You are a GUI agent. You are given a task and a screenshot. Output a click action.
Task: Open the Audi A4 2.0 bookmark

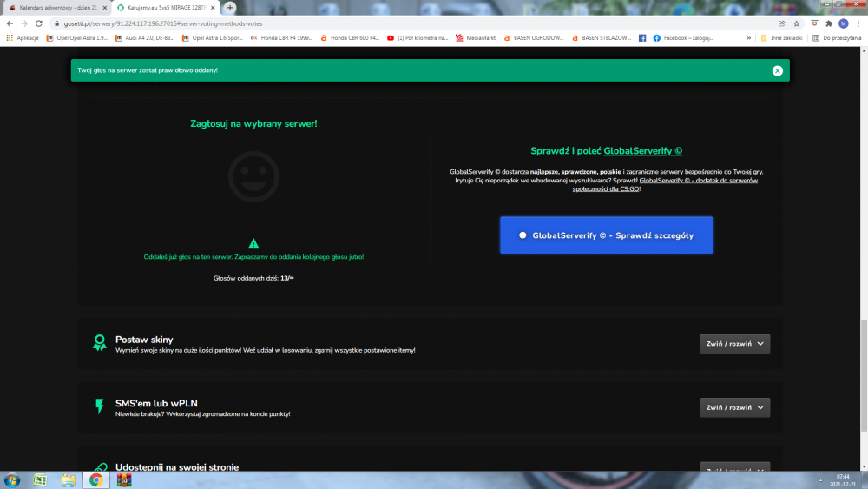145,38
